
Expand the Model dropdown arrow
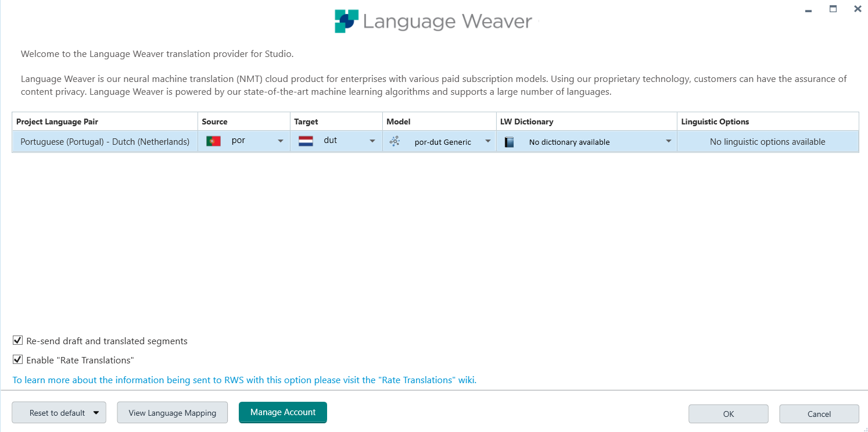click(x=488, y=141)
